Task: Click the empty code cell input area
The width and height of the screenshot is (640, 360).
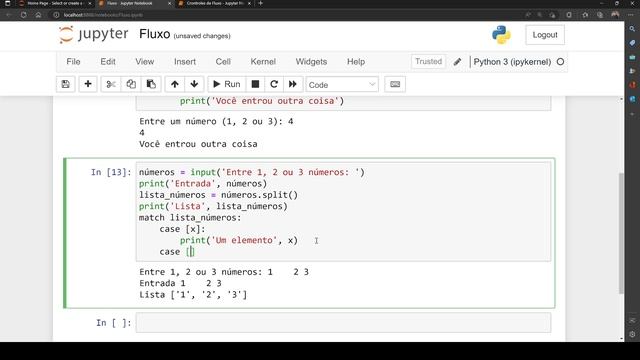Action: [x=343, y=323]
